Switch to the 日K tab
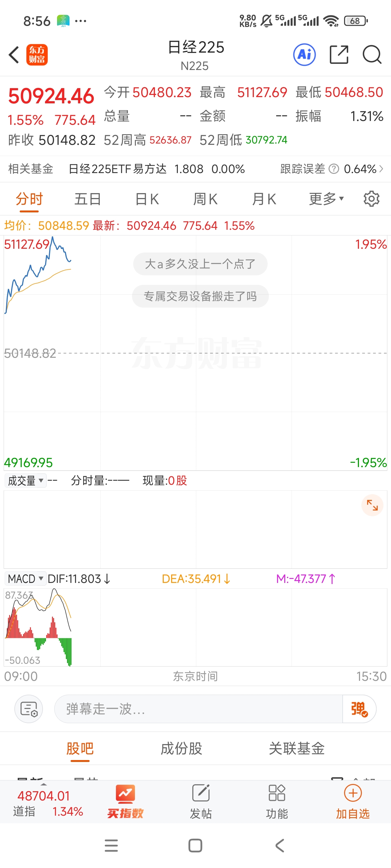391x868 pixels. pyautogui.click(x=147, y=199)
